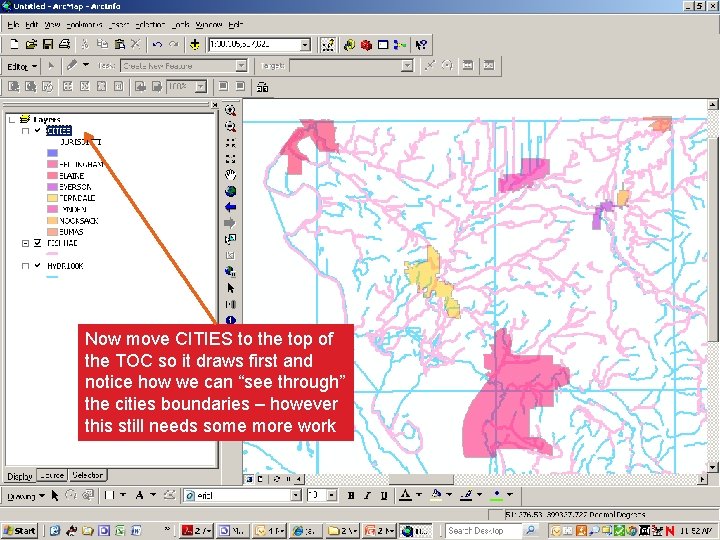The image size is (720, 540).
Task: Collapse the CITIES layer legend
Action: pos(25,131)
